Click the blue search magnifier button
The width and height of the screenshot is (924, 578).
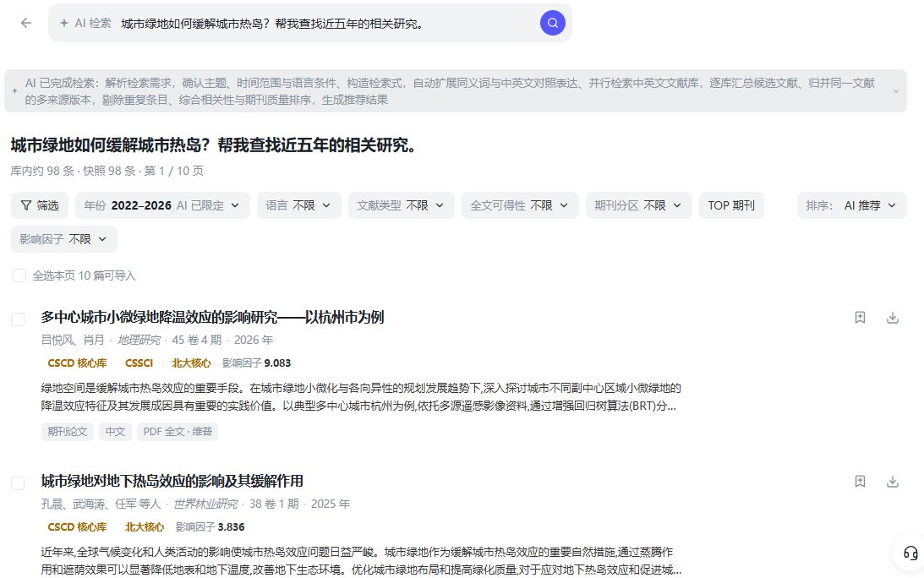tap(552, 23)
